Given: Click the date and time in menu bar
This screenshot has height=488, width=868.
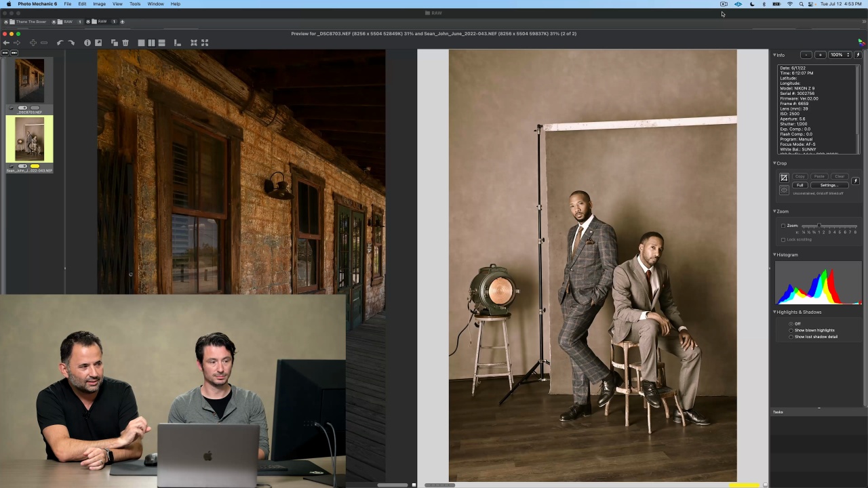Looking at the screenshot, I should [841, 4].
